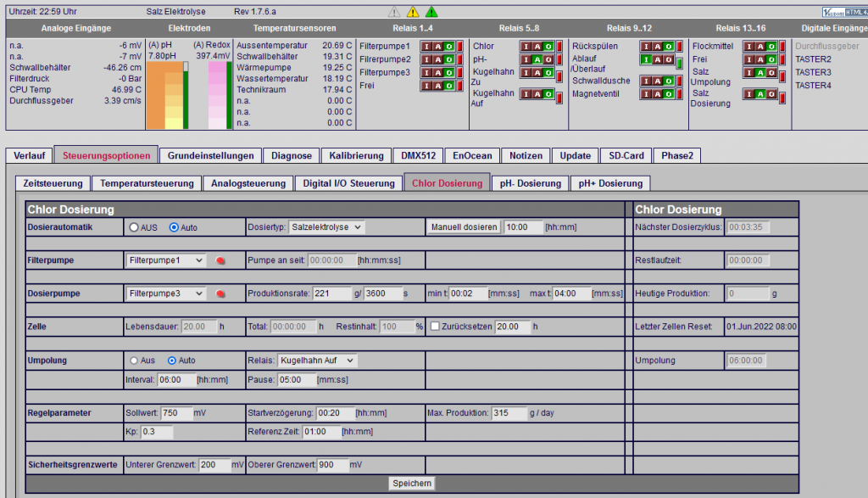This screenshot has width=868, height=498.
Task: Click the Manuell dosieren button
Action: (464, 227)
